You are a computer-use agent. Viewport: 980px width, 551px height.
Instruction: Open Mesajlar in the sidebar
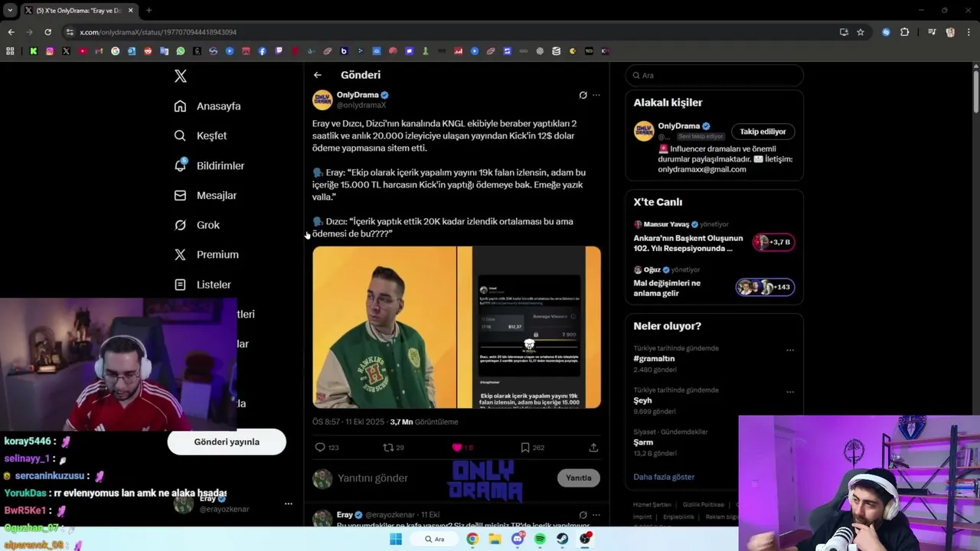point(205,195)
